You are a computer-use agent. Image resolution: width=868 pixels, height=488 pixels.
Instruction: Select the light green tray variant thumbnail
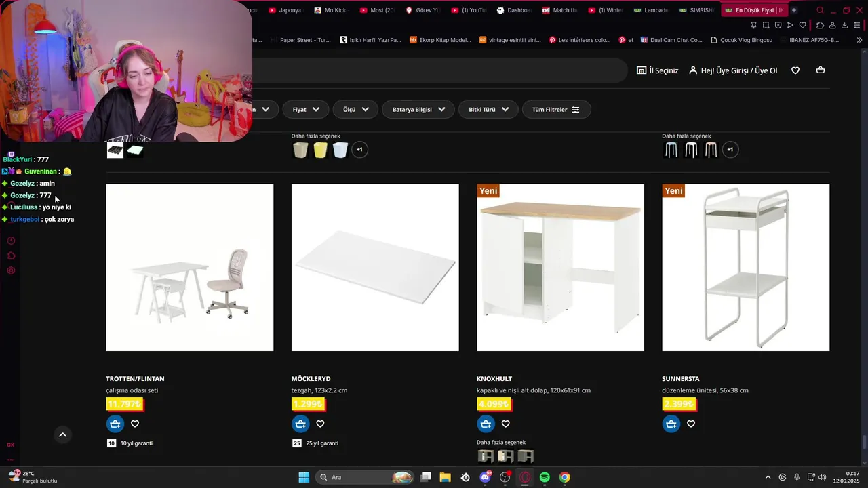pyautogui.click(x=135, y=150)
